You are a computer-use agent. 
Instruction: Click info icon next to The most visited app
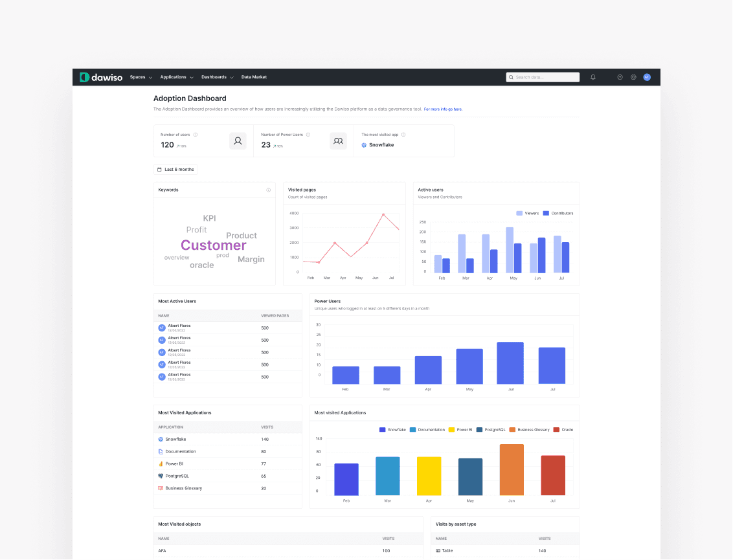point(403,135)
